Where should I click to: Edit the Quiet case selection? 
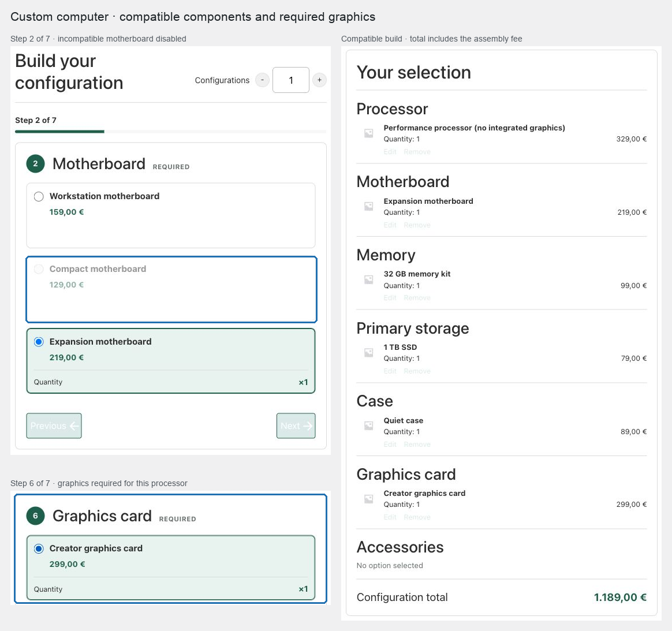(390, 445)
